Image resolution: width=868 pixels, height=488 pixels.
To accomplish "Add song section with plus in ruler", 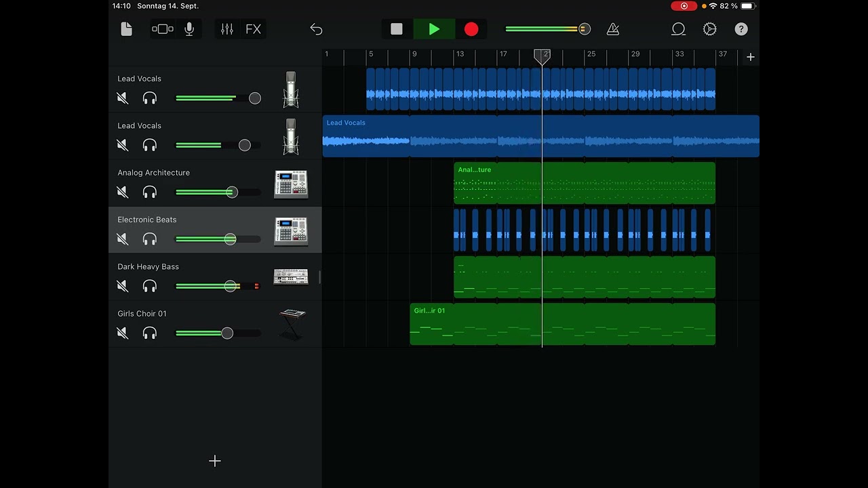I will (x=751, y=57).
